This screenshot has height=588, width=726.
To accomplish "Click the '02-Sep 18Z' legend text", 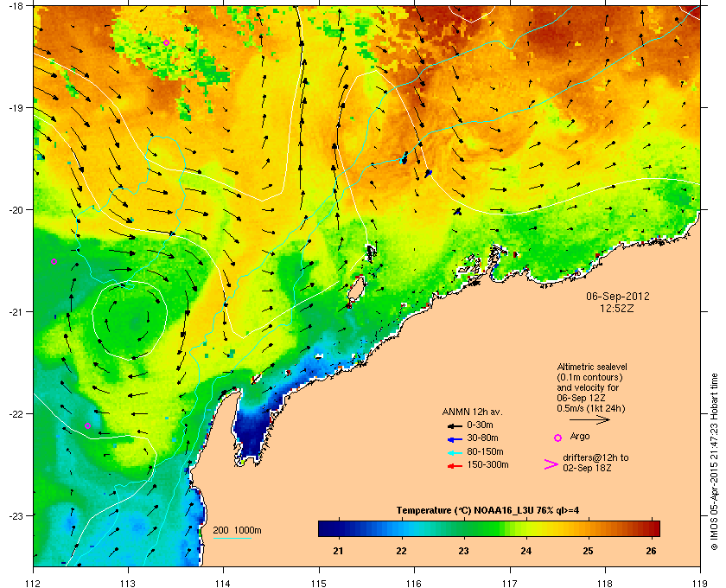I will pos(587,469).
